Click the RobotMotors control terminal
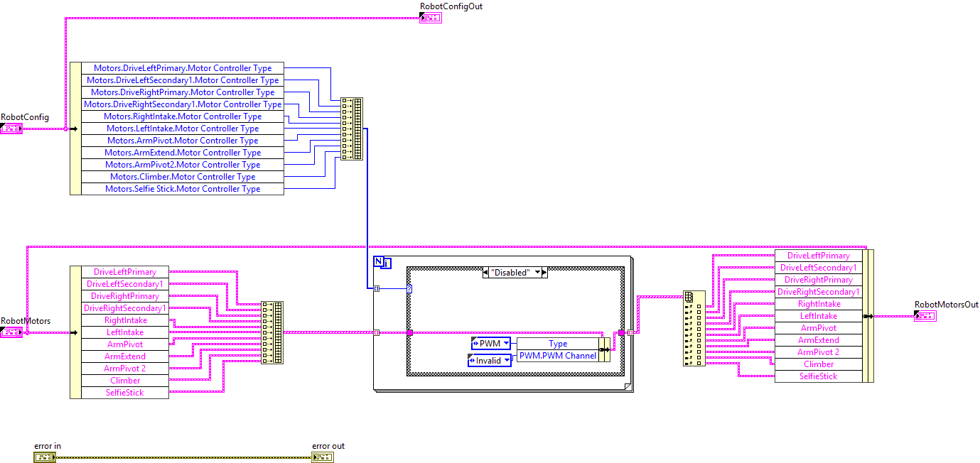The image size is (980, 463). (x=11, y=332)
